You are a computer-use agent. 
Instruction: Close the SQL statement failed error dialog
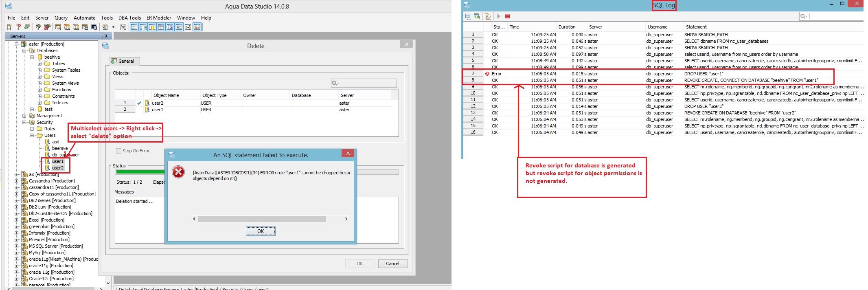pos(348,153)
